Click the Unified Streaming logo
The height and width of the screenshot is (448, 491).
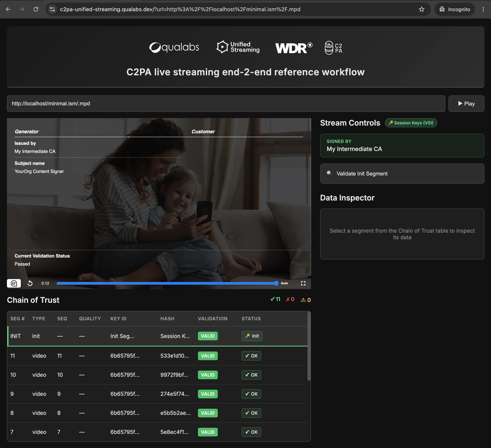(238, 47)
